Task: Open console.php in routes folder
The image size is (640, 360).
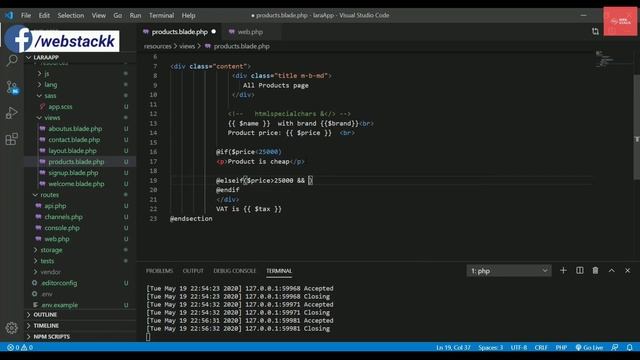Action: pos(62,228)
